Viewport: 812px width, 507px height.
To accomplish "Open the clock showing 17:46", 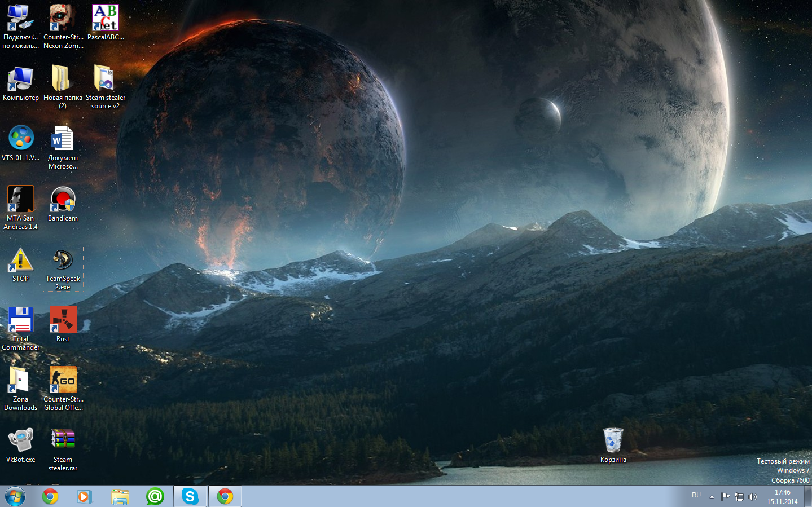I will tap(782, 497).
